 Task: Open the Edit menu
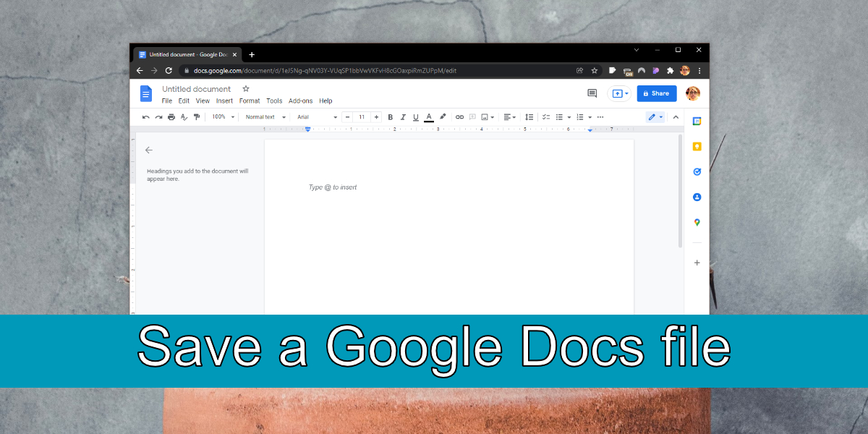click(x=184, y=101)
